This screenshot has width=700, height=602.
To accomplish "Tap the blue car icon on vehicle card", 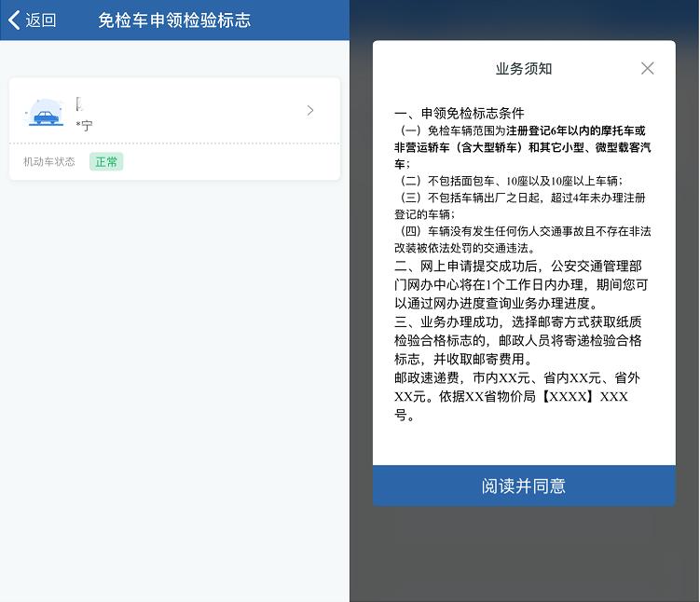I will point(43,114).
